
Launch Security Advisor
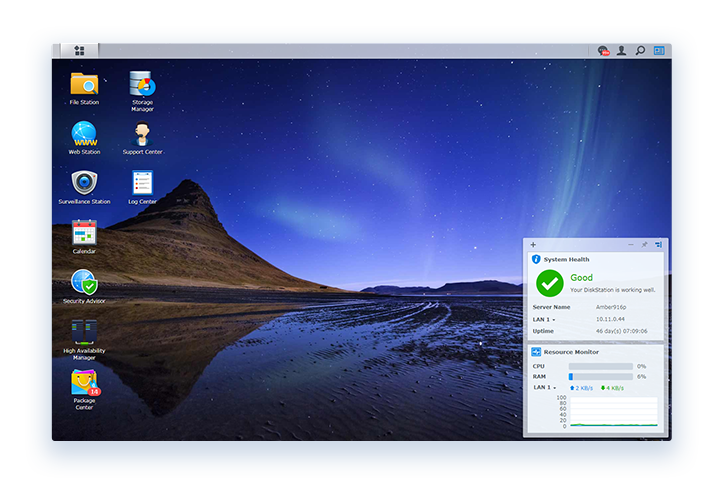(84, 283)
